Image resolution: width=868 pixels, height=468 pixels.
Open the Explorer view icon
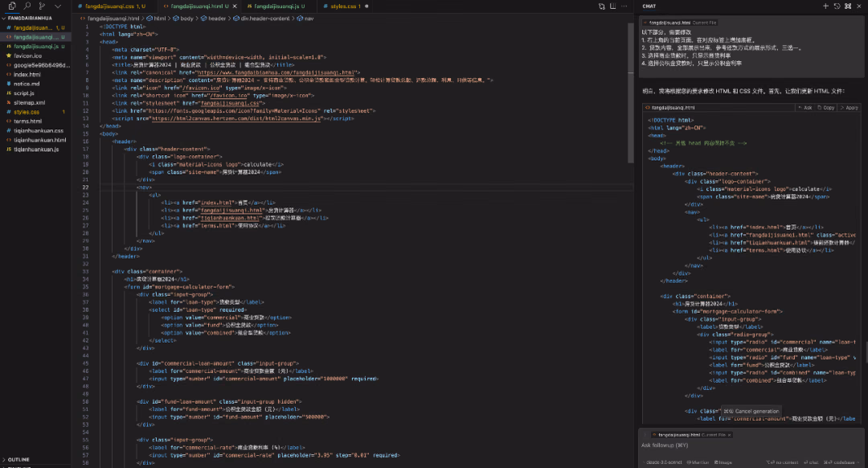11,6
